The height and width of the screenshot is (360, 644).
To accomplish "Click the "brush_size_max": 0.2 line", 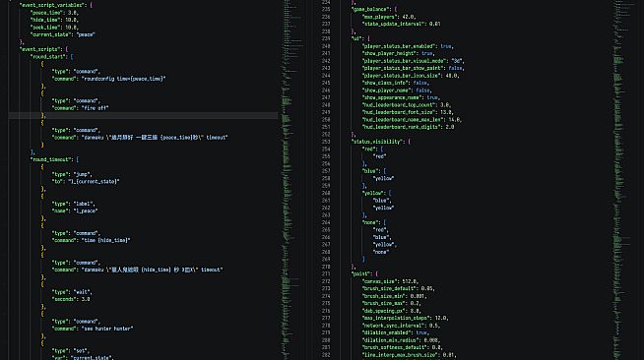I will point(392,303).
